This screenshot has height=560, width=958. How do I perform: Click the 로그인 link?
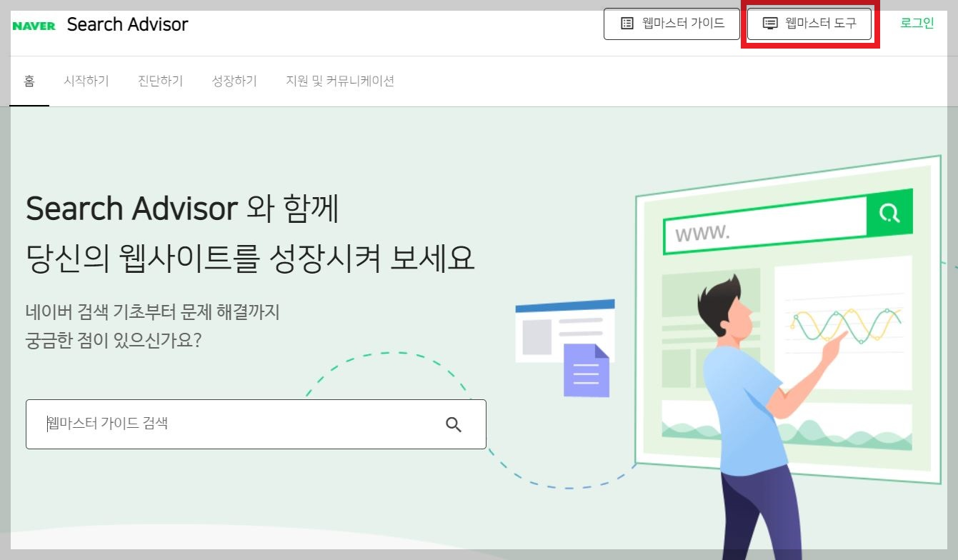tap(917, 23)
